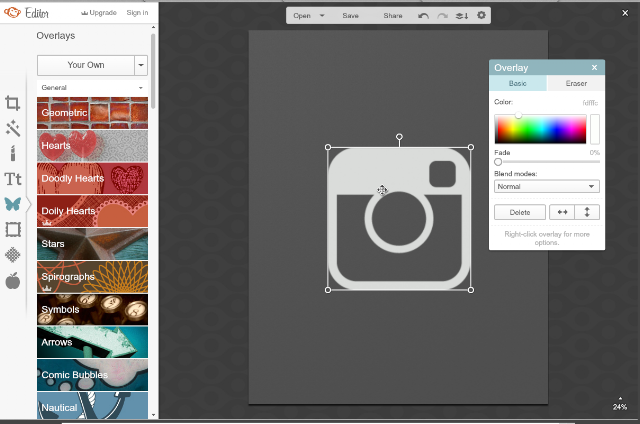Open the Arrows overlays category
Image resolution: width=640 pixels, height=424 pixels.
tap(93, 342)
